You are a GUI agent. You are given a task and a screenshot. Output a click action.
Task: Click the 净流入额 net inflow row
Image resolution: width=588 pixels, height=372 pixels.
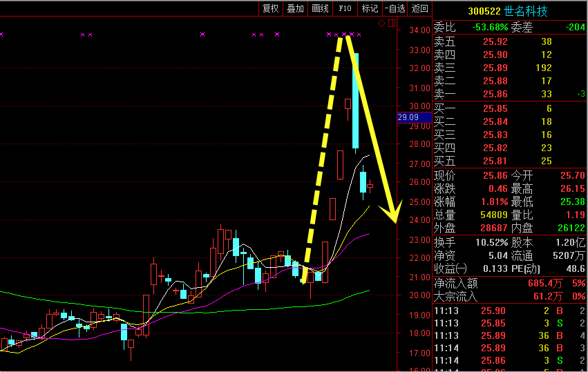pyautogui.click(x=509, y=284)
